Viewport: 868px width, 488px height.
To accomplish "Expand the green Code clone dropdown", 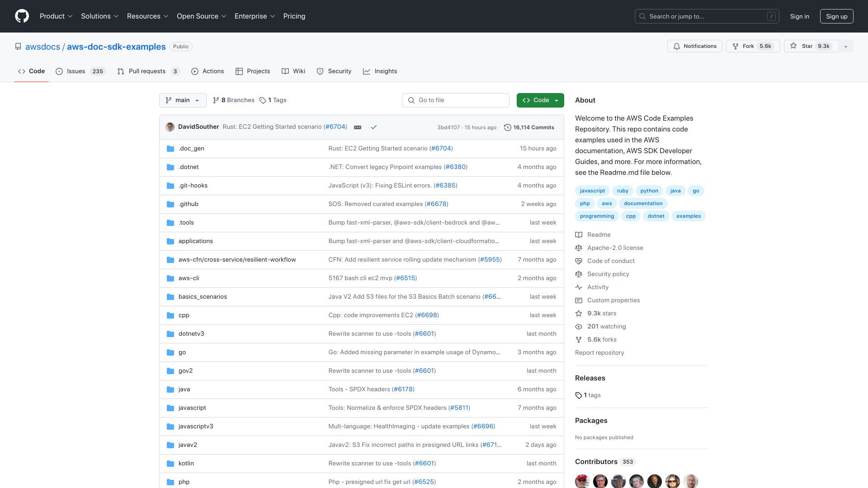I will pyautogui.click(x=540, y=100).
